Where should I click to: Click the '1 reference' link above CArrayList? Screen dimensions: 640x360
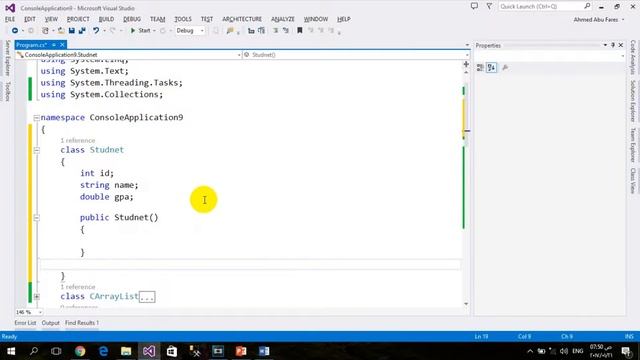click(x=78, y=287)
